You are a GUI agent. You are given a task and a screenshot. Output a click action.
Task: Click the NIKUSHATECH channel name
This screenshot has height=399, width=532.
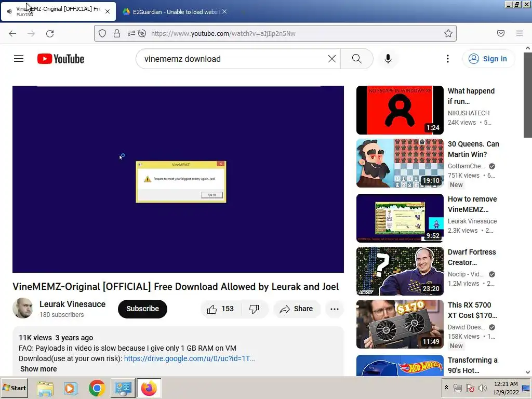[x=469, y=113]
